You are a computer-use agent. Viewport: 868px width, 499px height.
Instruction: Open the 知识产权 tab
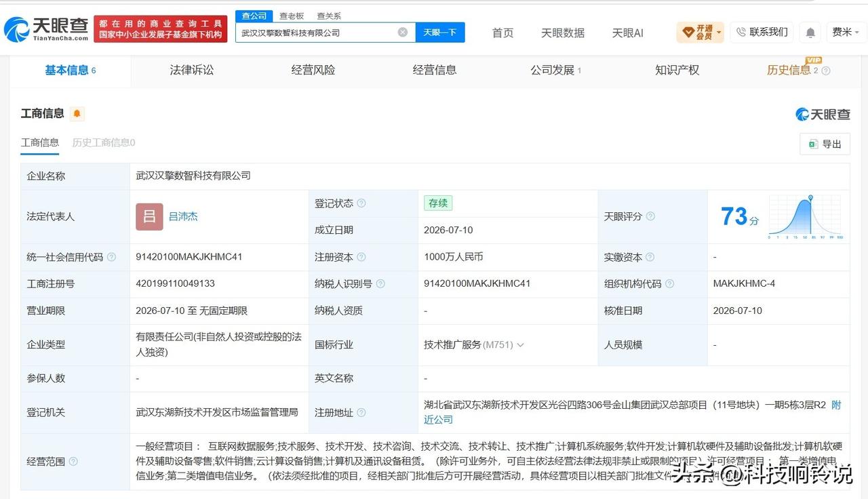(x=677, y=70)
